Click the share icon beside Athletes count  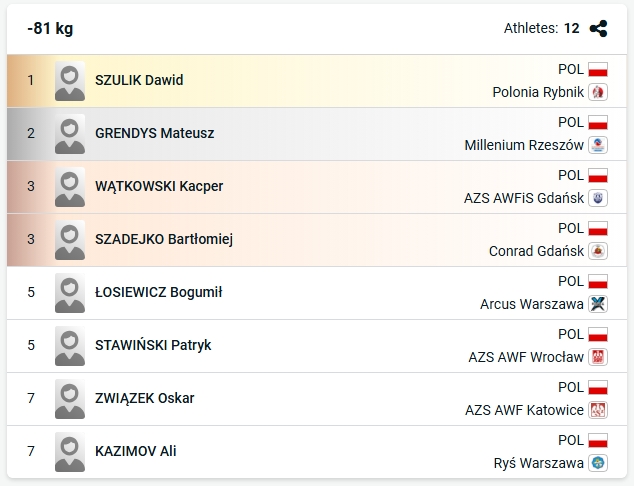598,29
